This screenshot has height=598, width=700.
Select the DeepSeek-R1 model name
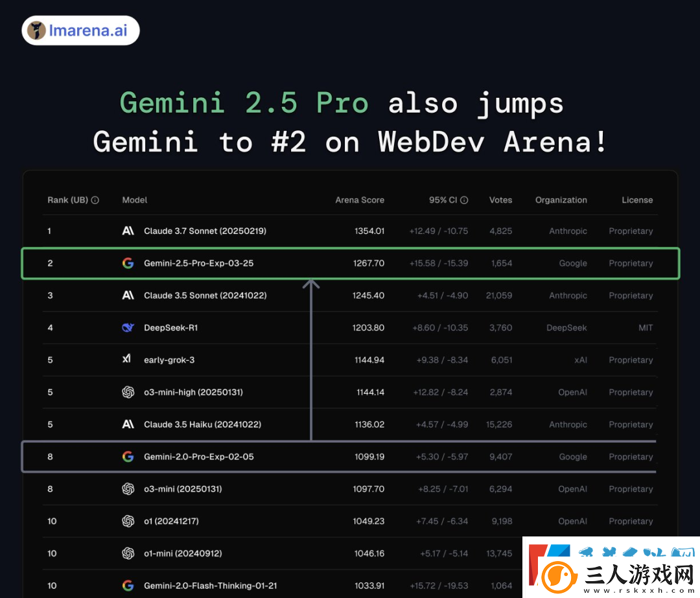(170, 328)
